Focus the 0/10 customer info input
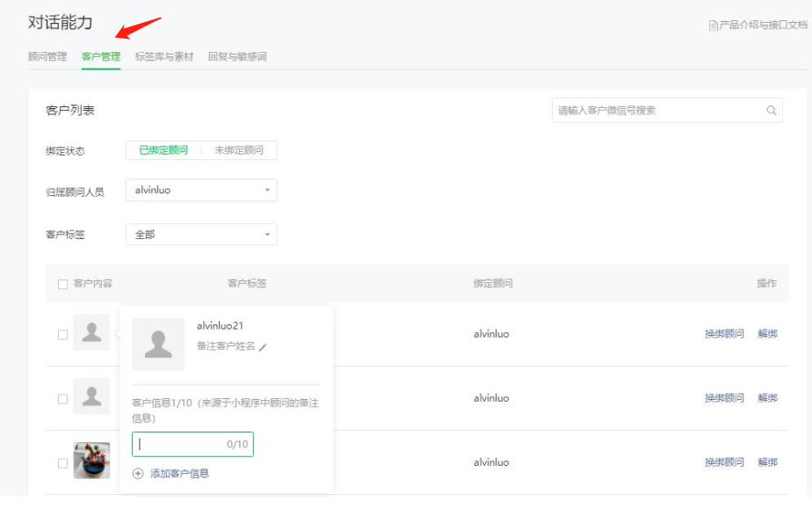 (x=192, y=444)
